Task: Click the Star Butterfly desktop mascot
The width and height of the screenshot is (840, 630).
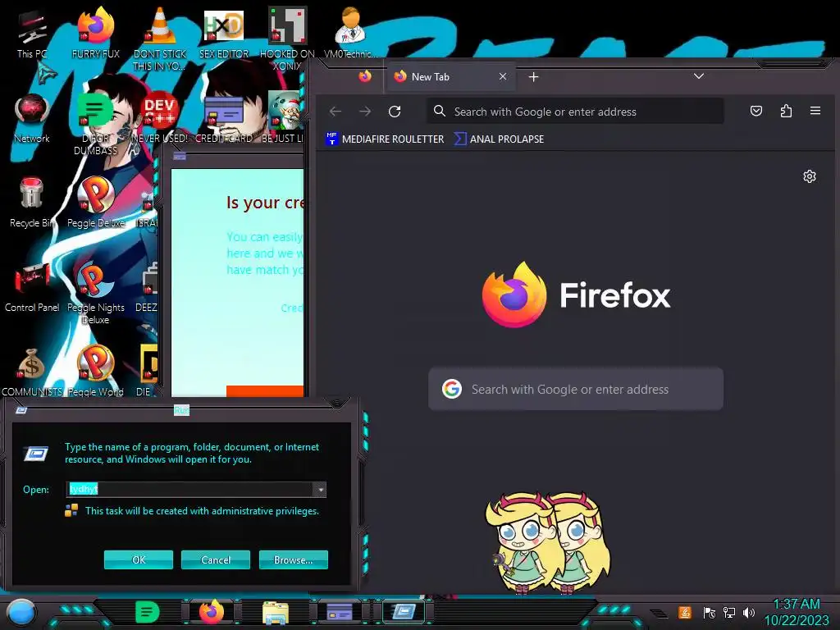Action: point(548,542)
